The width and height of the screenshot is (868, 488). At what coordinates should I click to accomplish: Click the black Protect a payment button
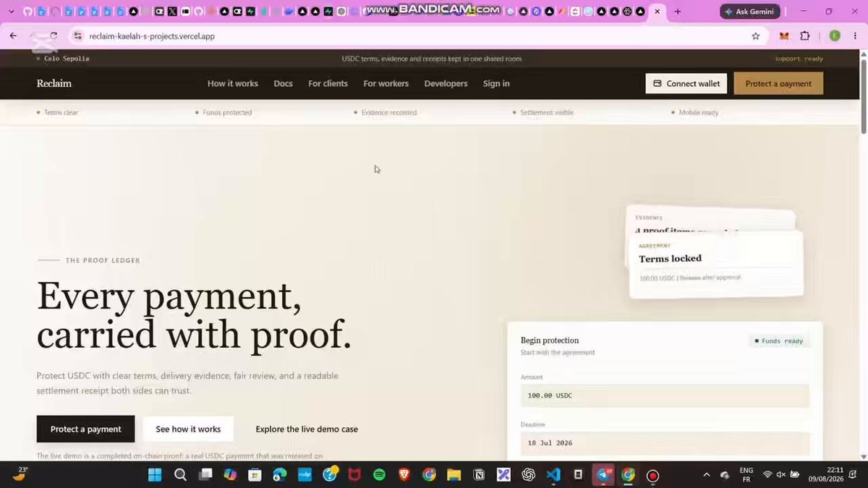pyautogui.click(x=85, y=429)
